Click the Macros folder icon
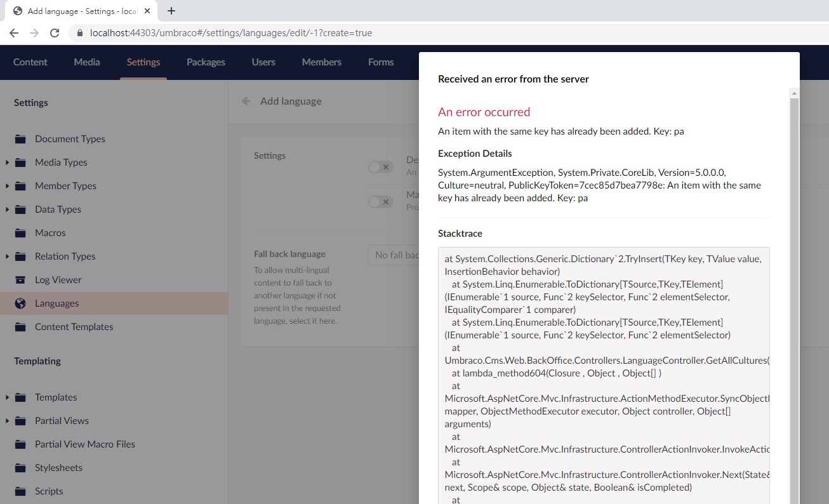This screenshot has width=829, height=504. pos(20,233)
